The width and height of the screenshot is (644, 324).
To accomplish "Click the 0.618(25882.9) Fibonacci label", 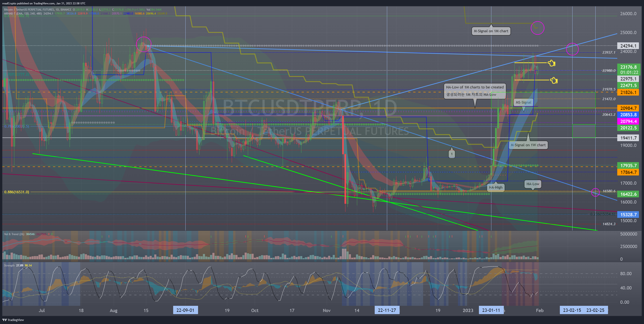I will click(x=17, y=16).
